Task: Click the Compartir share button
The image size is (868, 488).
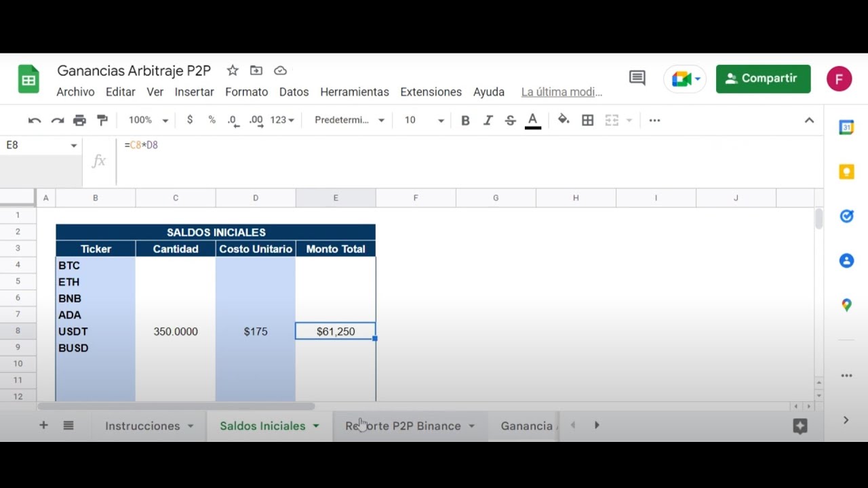Action: click(x=763, y=79)
